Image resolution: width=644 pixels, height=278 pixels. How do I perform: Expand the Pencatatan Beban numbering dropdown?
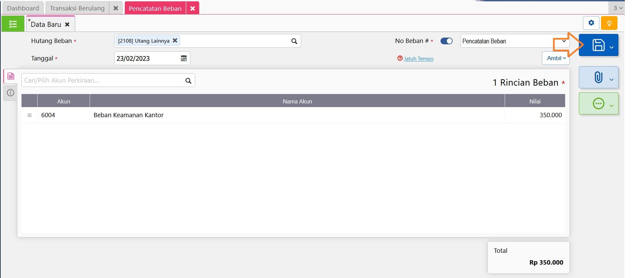(x=564, y=41)
